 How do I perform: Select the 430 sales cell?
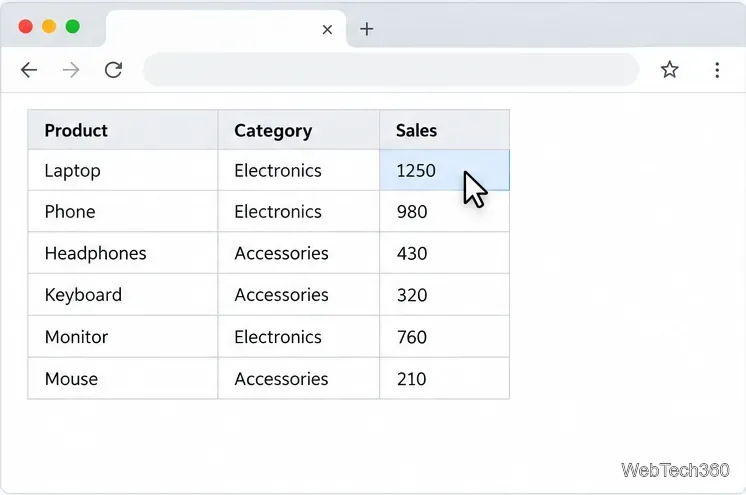444,253
